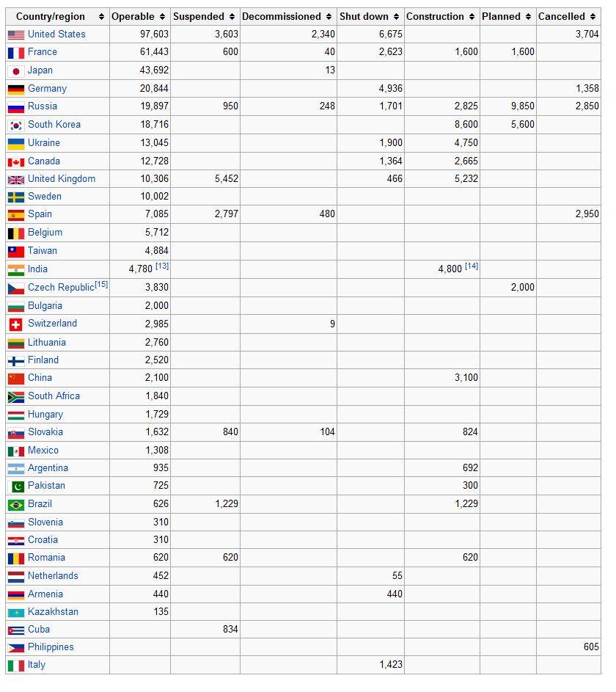Click the Japan flag icon
Screen dimensions: 616x692
15,71
